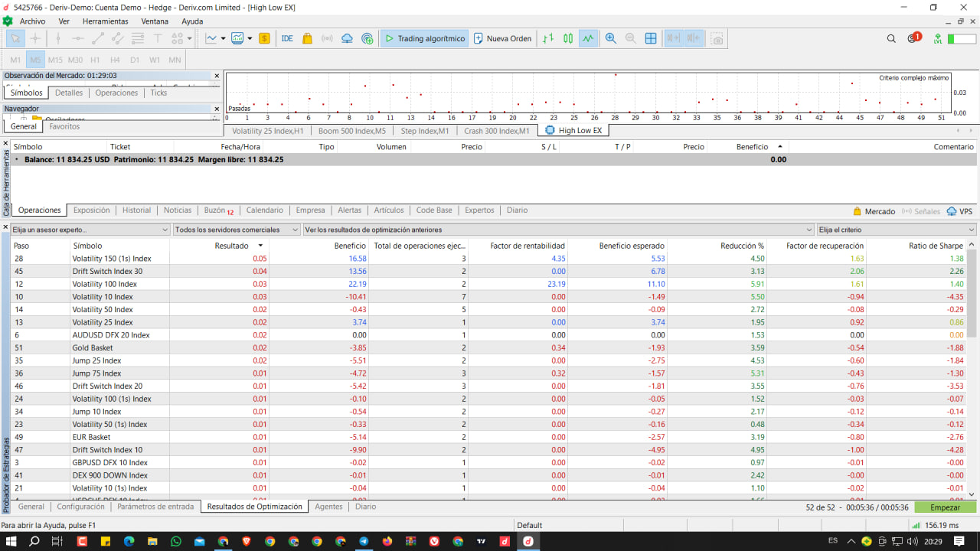Viewport: 980px width, 551px height.
Task: Open the 'Elija el criterio' dropdown
Action: [897, 230]
